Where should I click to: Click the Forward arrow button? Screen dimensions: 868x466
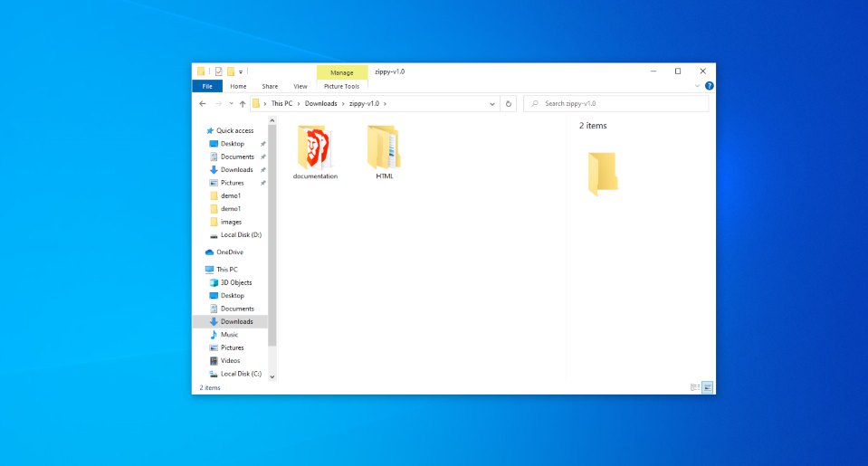pyautogui.click(x=219, y=103)
